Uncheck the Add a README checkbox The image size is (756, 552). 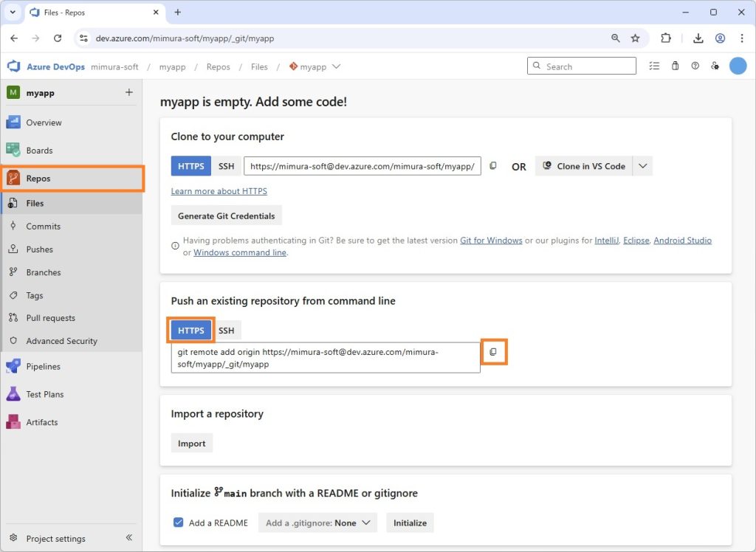(x=178, y=522)
